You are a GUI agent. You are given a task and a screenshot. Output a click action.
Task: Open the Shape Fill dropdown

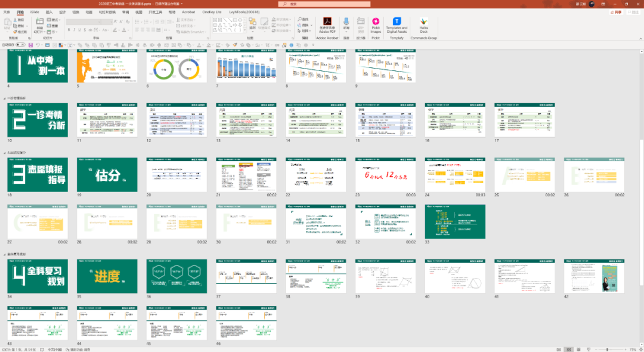pyautogui.click(x=281, y=19)
